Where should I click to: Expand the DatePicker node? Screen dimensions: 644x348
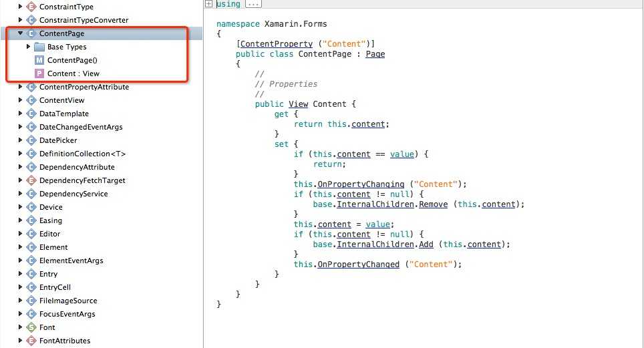click(x=20, y=140)
